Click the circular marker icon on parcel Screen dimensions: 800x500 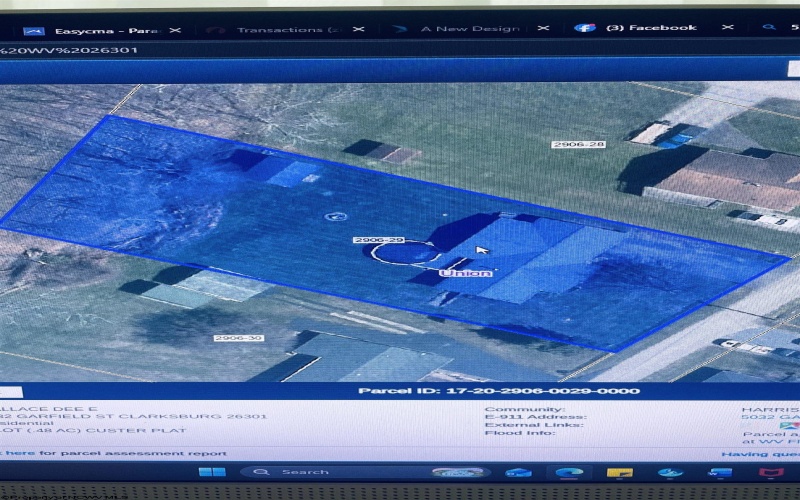pos(336,216)
